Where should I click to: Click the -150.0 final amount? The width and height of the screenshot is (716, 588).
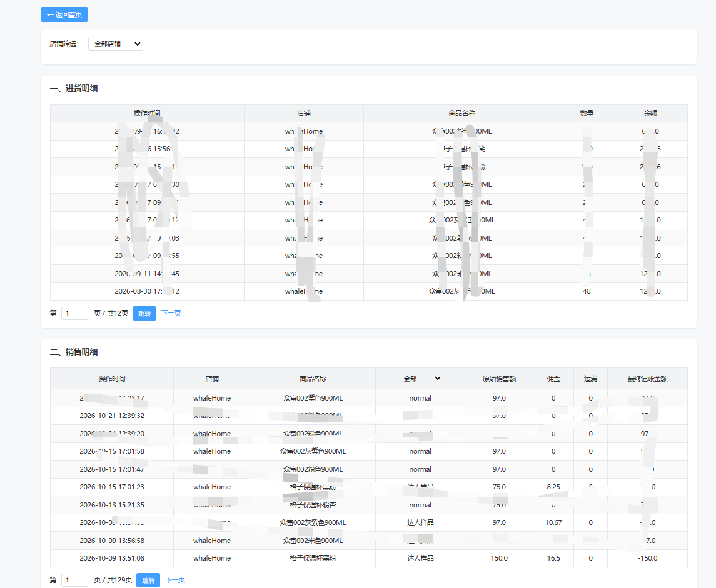click(647, 559)
